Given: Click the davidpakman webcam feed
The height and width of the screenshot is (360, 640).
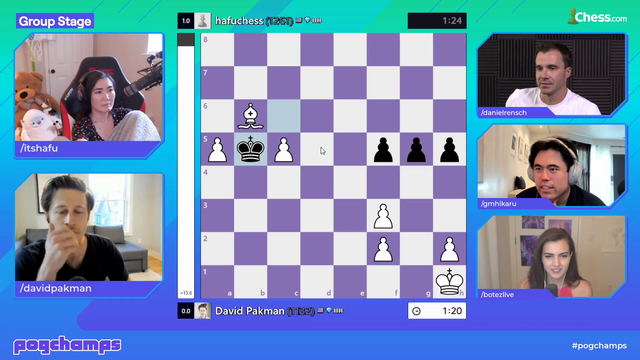Looking at the screenshot, I should [89, 227].
